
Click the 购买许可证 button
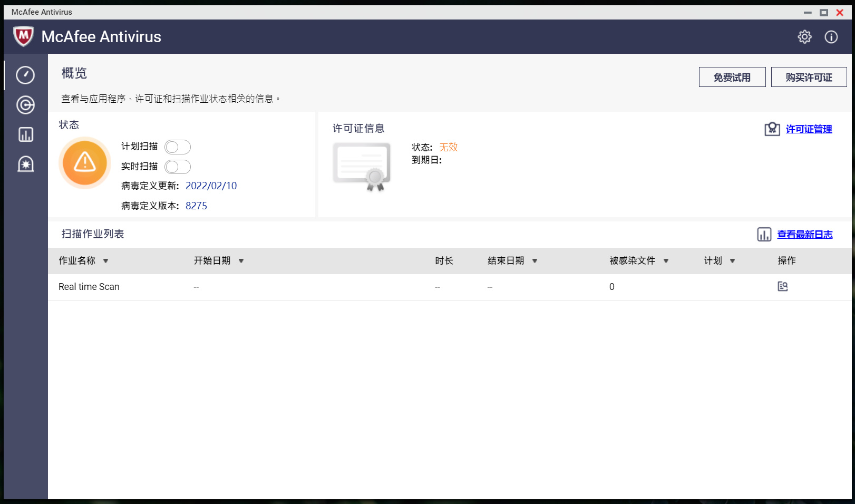[809, 77]
